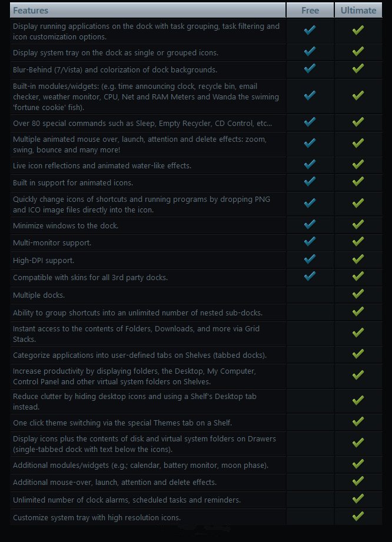
Task: Click Free checkmark for 3rd party skins
Action: 310,277
